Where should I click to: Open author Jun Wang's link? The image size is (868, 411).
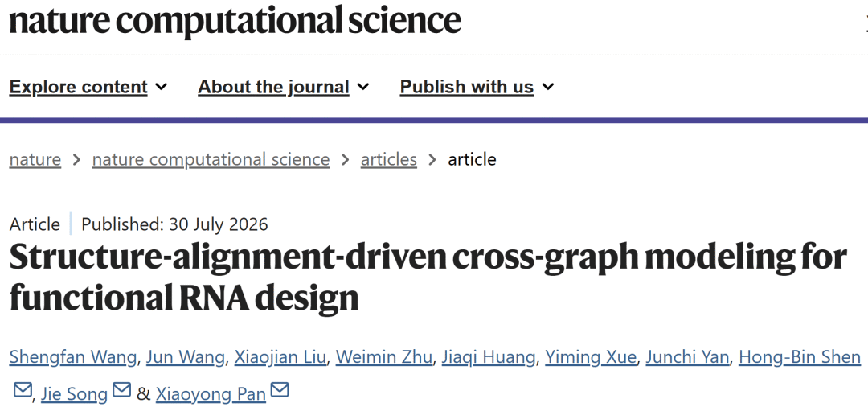186,358
